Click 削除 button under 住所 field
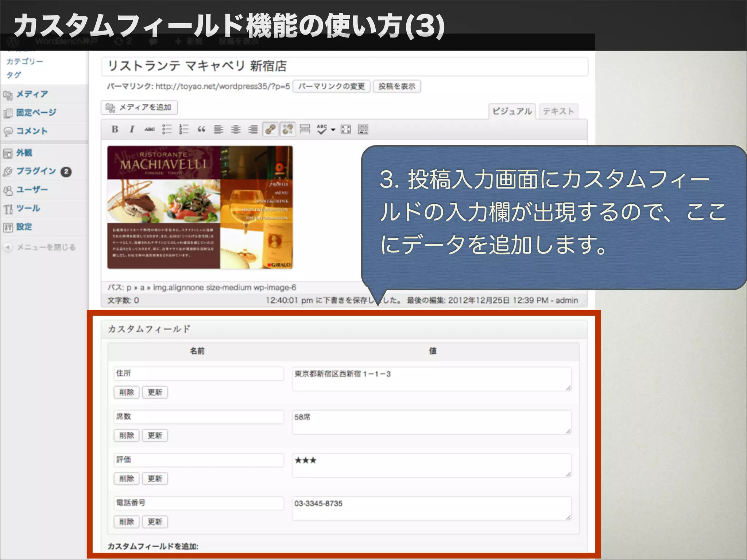Image resolution: width=747 pixels, height=560 pixels. (x=126, y=392)
